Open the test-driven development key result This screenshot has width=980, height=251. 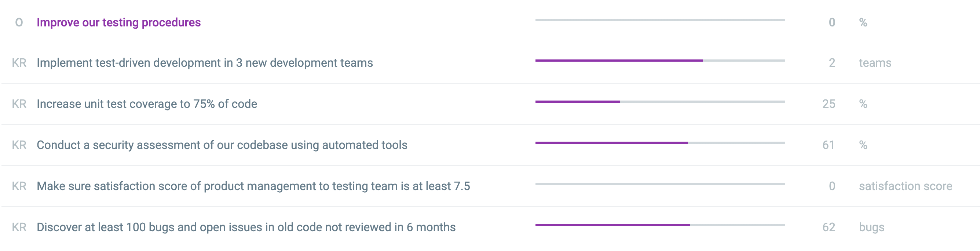205,63
